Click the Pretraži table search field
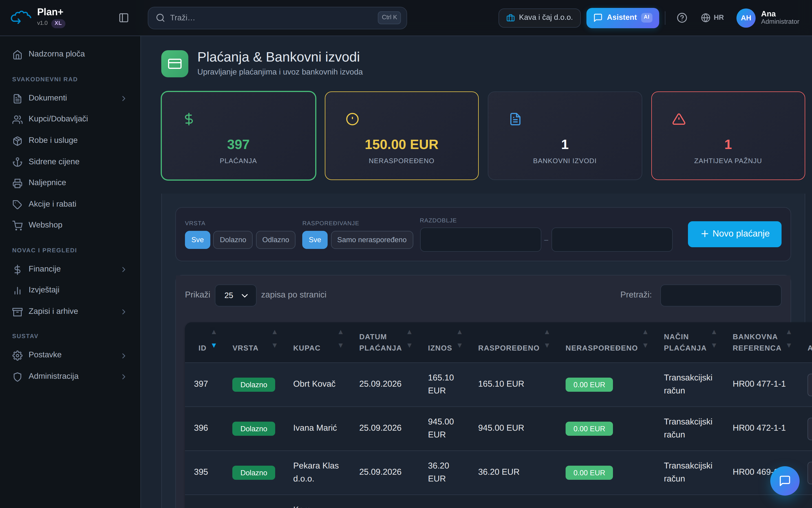The height and width of the screenshot is (508, 812). [x=720, y=295]
